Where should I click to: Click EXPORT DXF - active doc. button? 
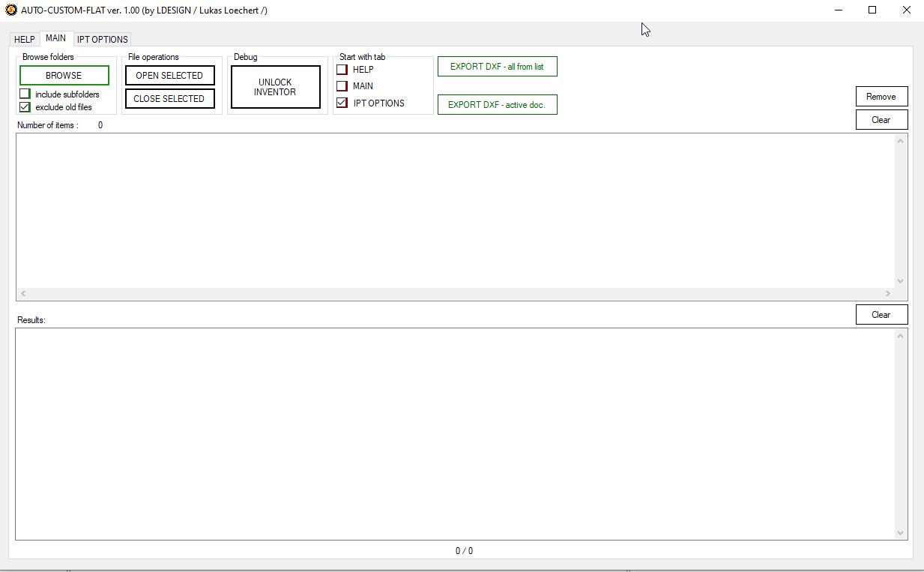[x=497, y=104]
